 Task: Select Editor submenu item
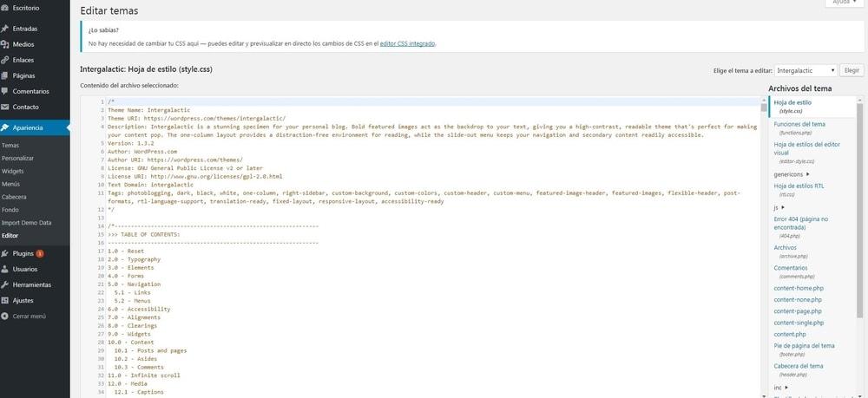[10, 236]
